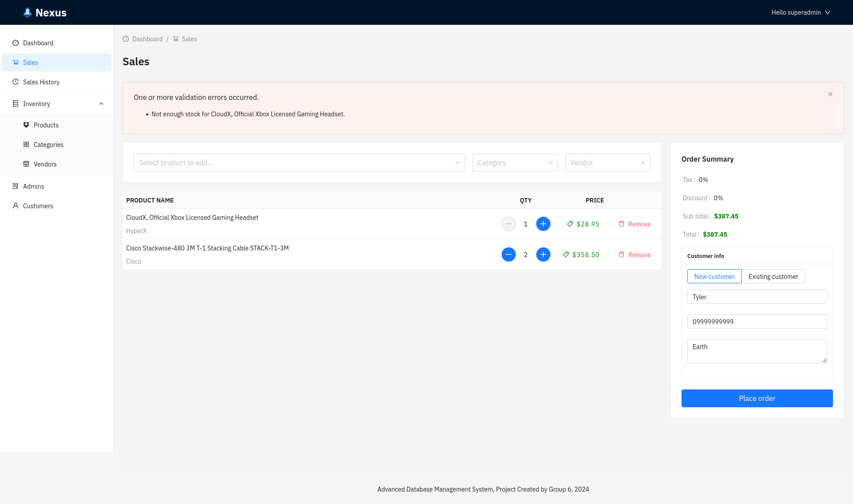Screen dimensions: 853x504
Task: Open the Category filter dropdown
Action: [x=514, y=163]
